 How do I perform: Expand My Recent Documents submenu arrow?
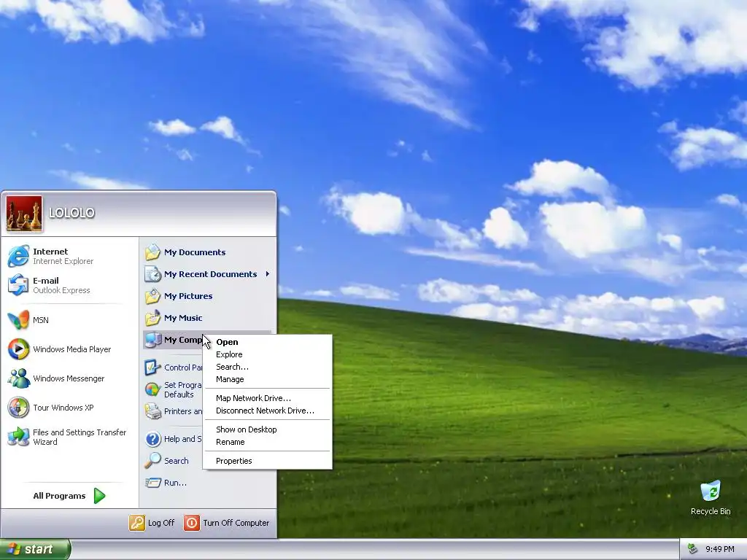(267, 274)
